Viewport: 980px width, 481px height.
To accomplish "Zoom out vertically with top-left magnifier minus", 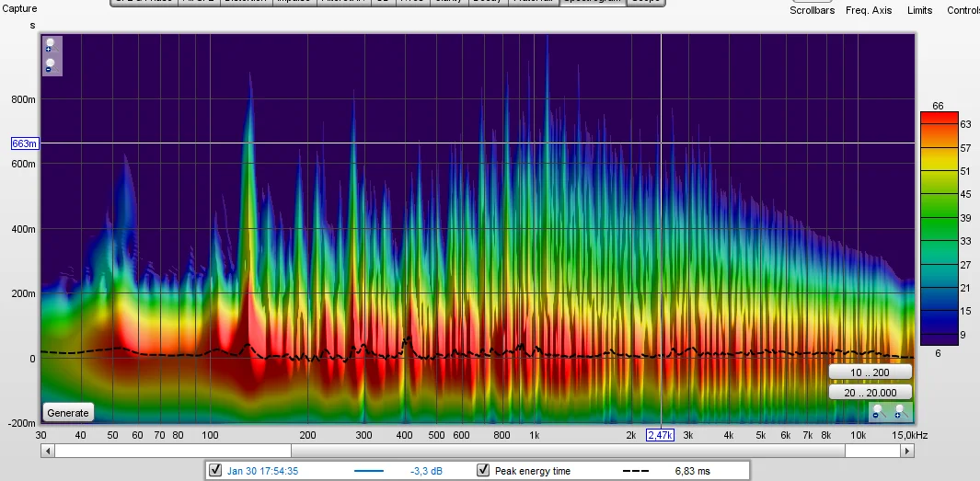I will 52,65.
